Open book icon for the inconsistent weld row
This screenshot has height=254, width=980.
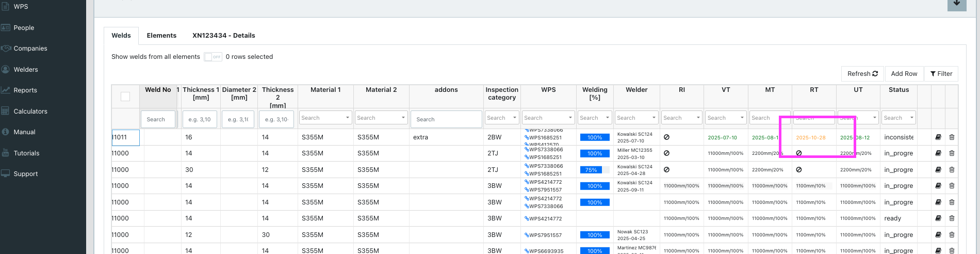click(938, 137)
